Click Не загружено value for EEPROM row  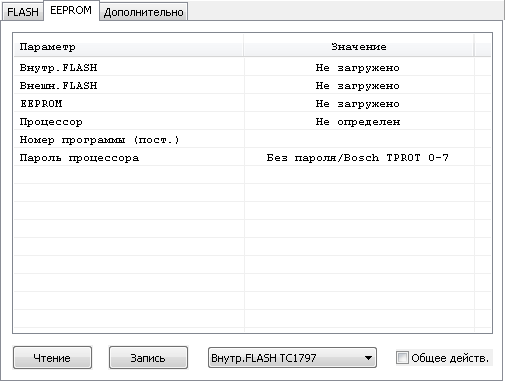click(358, 104)
